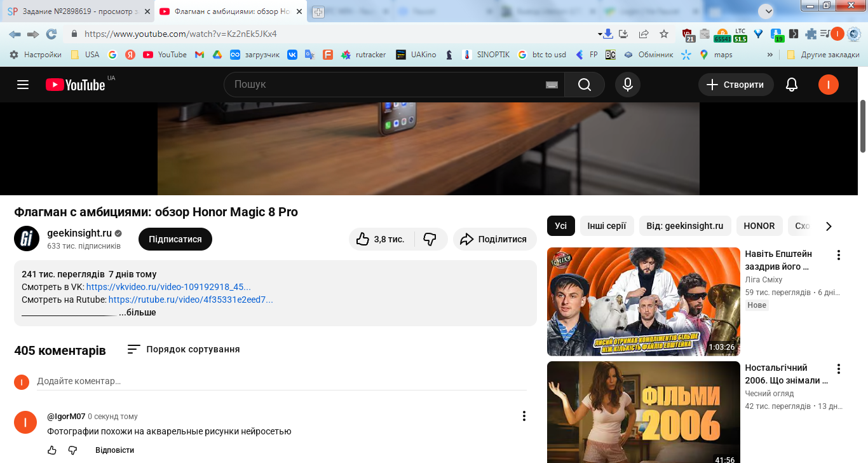This screenshot has height=463, width=868.
Task: Start voice search with the microphone
Action: [x=628, y=85]
